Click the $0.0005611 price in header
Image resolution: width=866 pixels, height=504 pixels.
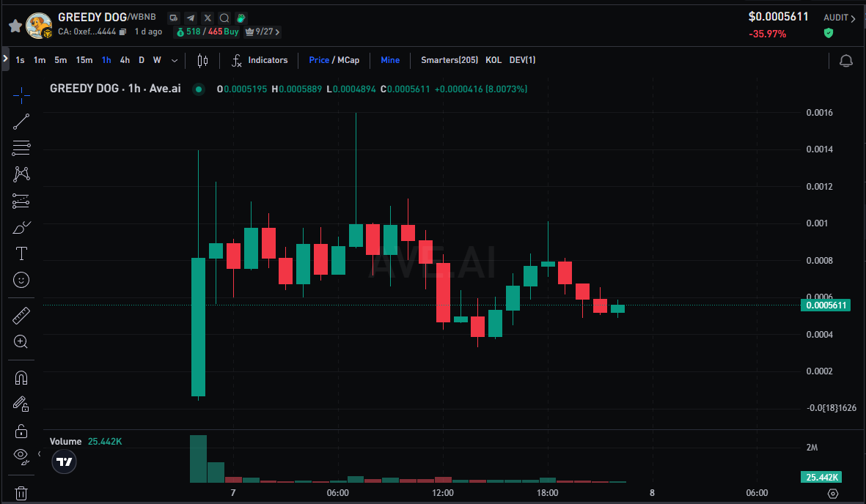(778, 17)
